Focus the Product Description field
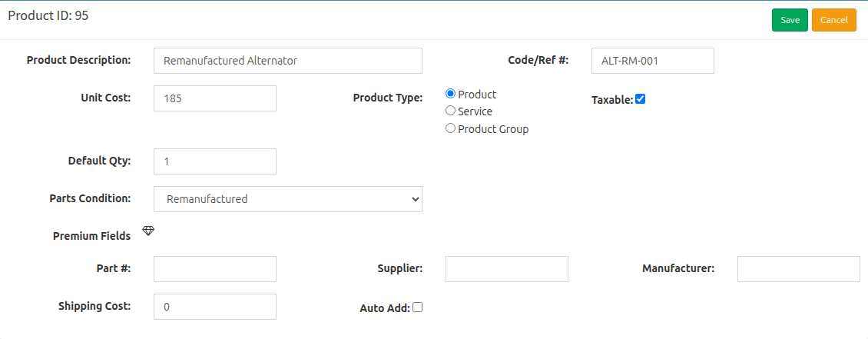Viewport: 868px width, 339px height. (x=288, y=61)
